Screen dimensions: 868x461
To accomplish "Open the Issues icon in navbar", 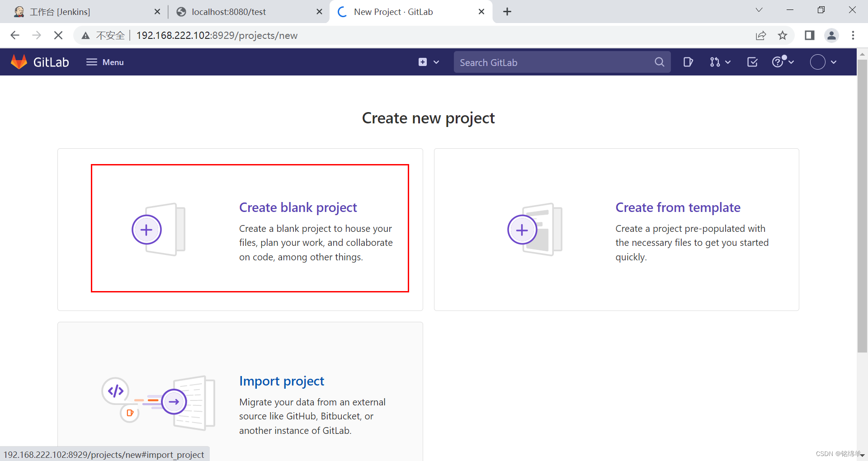I will pos(688,62).
